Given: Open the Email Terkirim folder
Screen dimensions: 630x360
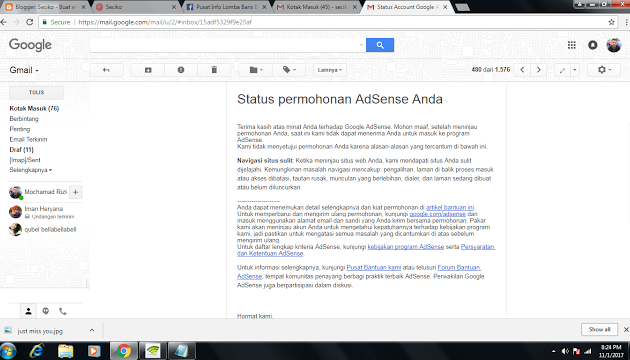Looking at the screenshot, I should (x=28, y=139).
